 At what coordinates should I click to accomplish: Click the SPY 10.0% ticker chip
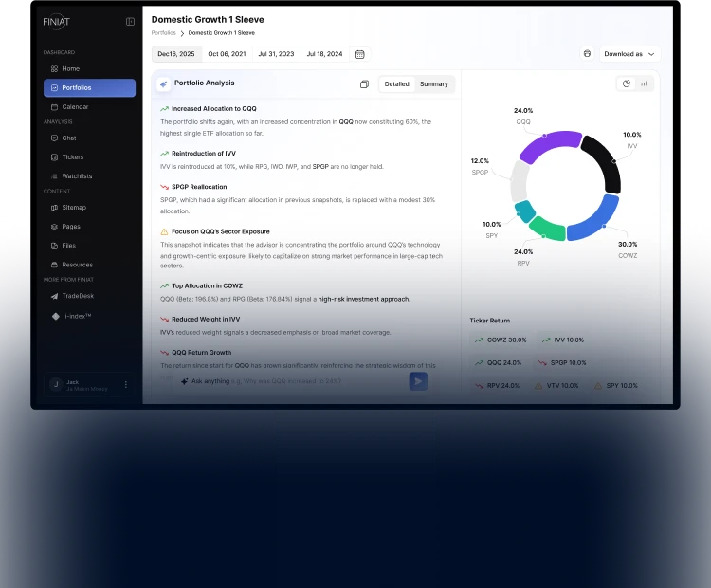click(616, 386)
